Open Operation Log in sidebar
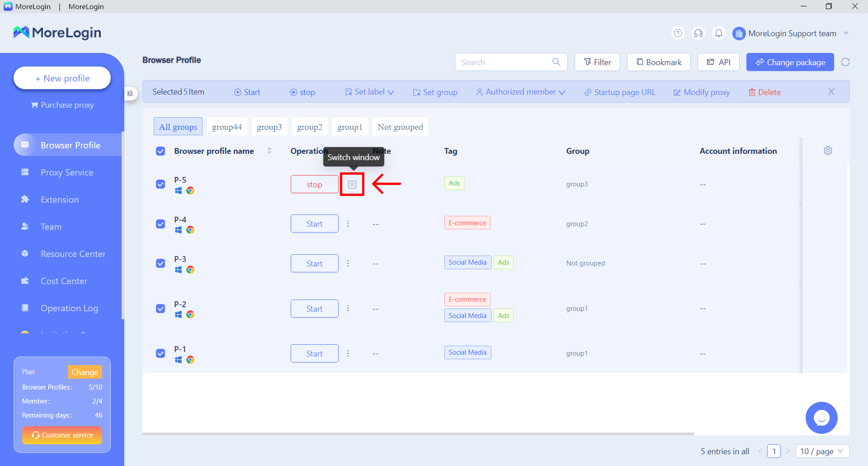This screenshot has width=868, height=466. pos(69,308)
